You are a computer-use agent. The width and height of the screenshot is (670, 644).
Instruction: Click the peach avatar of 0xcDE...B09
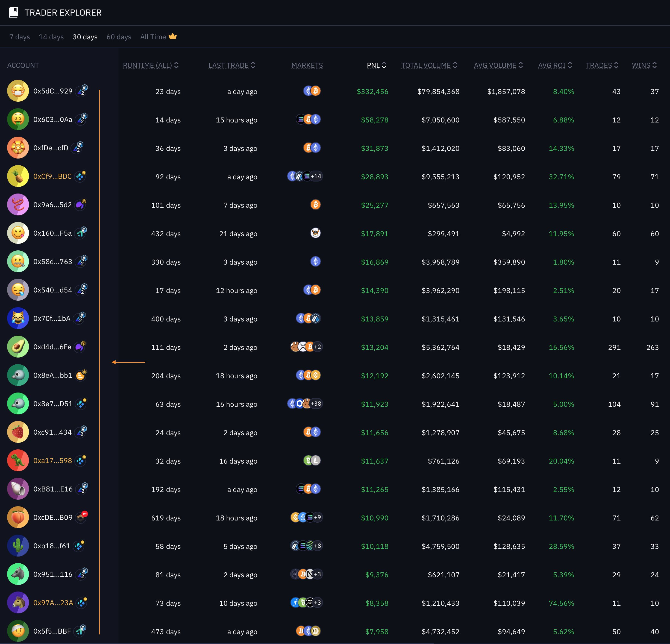point(18,517)
